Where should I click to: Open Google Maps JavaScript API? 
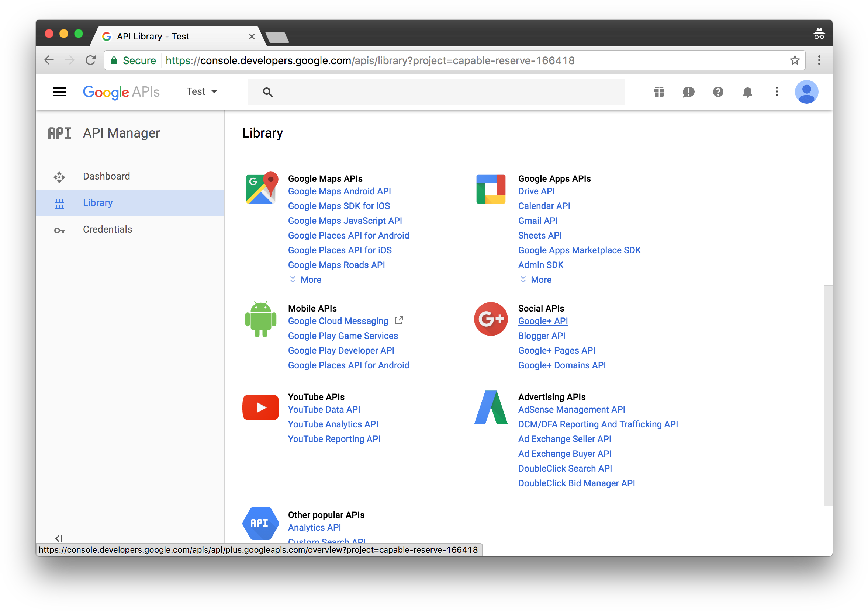(345, 221)
